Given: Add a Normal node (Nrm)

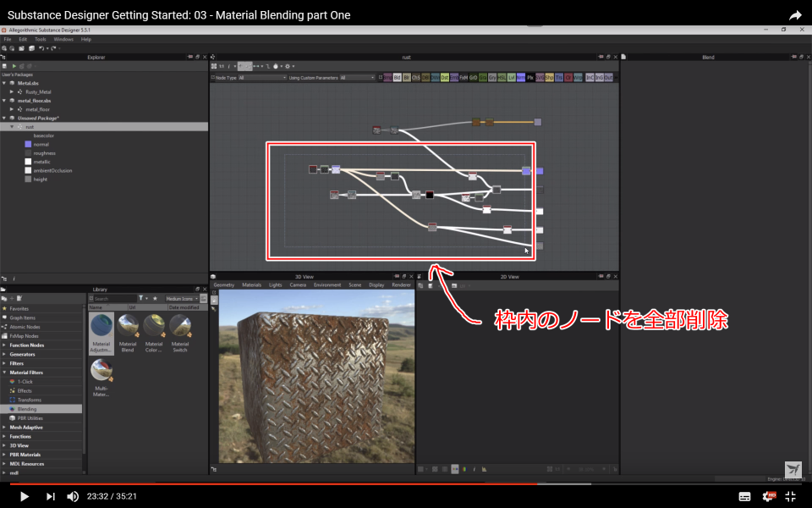Looking at the screenshot, I should pyautogui.click(x=520, y=78).
